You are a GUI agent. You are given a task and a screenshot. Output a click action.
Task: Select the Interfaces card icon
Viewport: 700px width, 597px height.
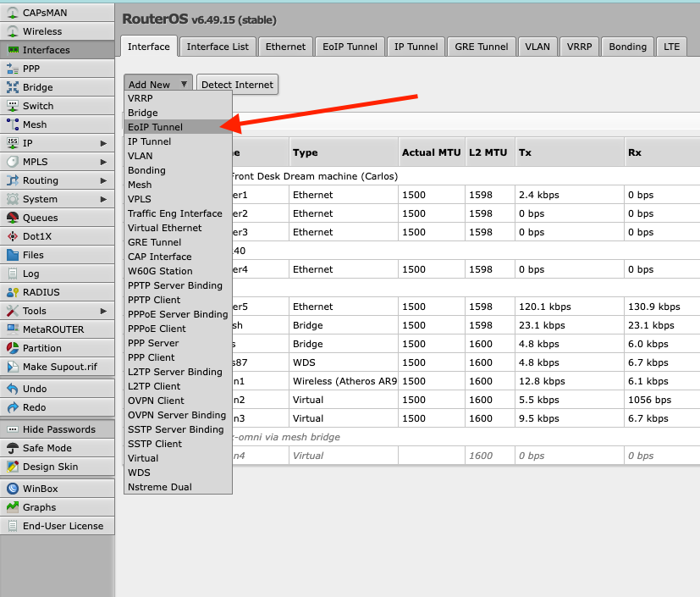coord(13,50)
